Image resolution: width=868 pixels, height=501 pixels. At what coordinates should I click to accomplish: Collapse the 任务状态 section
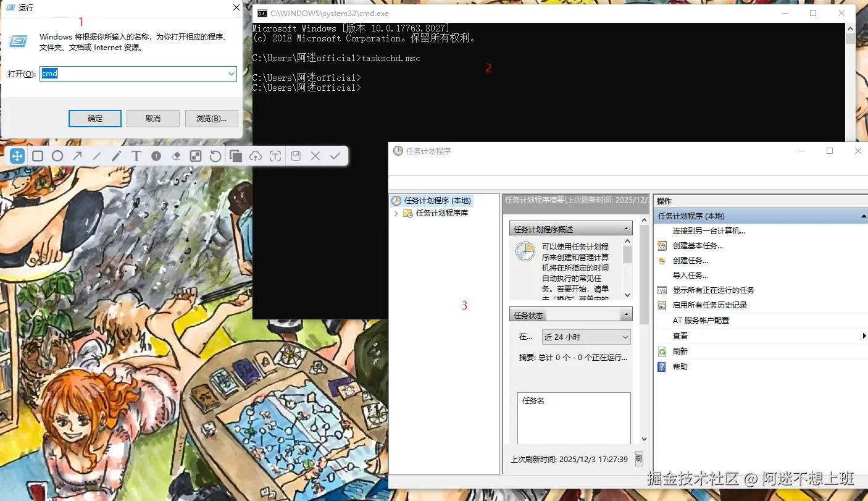pos(627,315)
